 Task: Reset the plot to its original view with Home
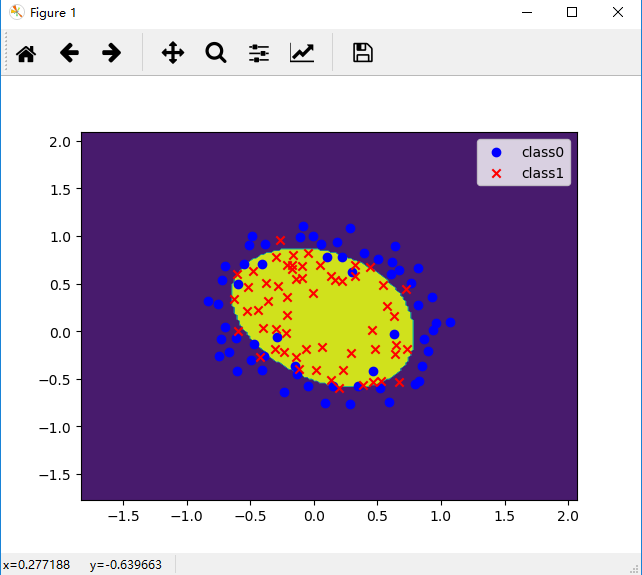(26, 53)
